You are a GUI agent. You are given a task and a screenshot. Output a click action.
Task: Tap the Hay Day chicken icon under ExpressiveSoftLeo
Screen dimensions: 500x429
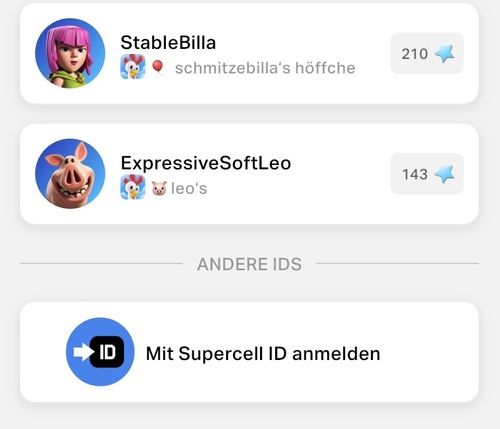coord(133,187)
